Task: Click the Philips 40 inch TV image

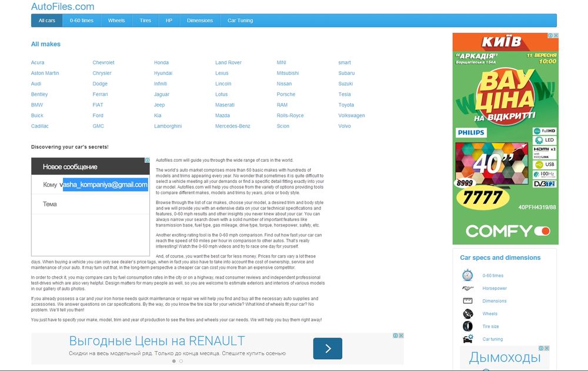Action: [x=491, y=163]
